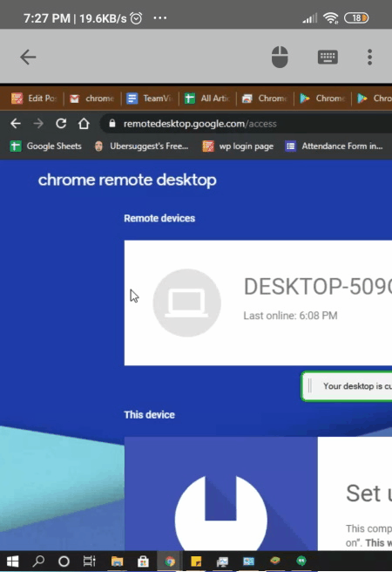The image size is (392, 572).
Task: Click the This device heading
Action: (149, 415)
